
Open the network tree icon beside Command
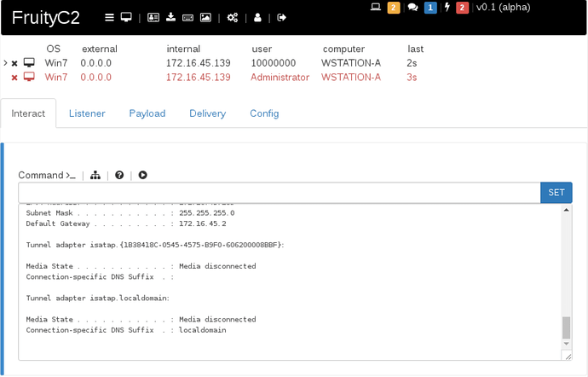click(95, 175)
